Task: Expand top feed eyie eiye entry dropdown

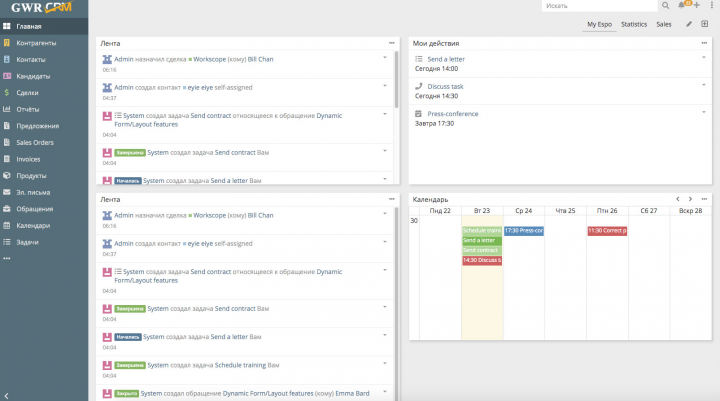Action: pyautogui.click(x=385, y=86)
